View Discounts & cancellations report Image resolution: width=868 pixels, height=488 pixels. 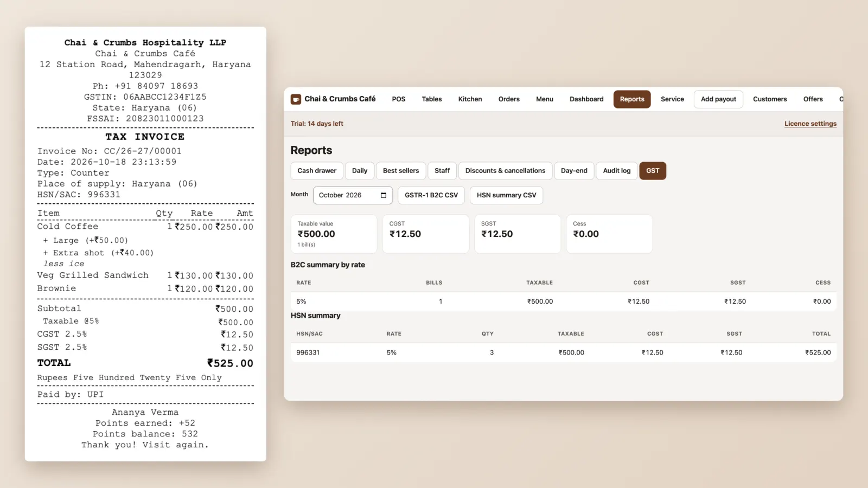505,171
